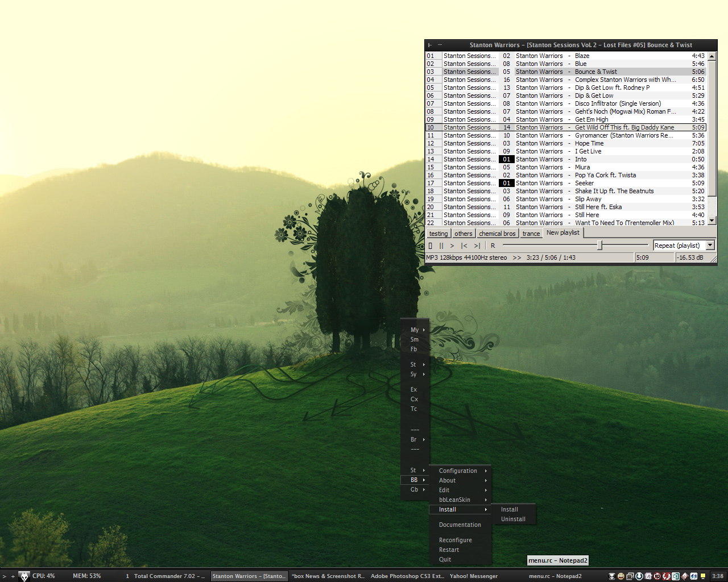Toggle the R random playback button

click(493, 246)
